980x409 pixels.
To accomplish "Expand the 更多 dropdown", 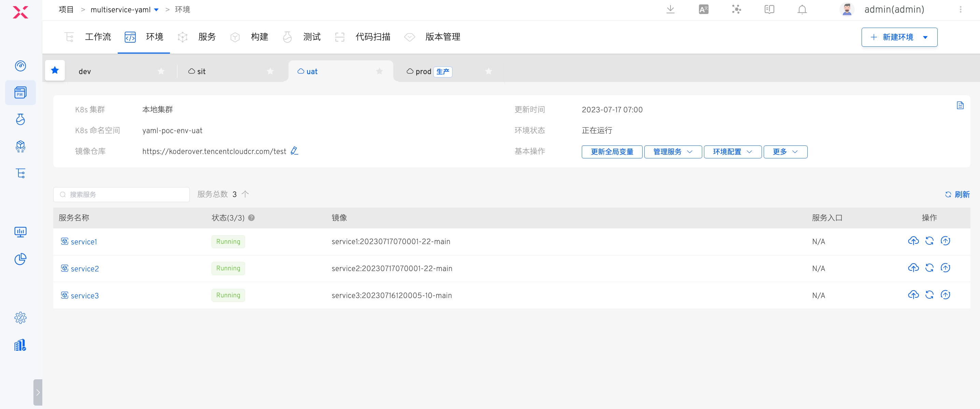I will pos(785,152).
